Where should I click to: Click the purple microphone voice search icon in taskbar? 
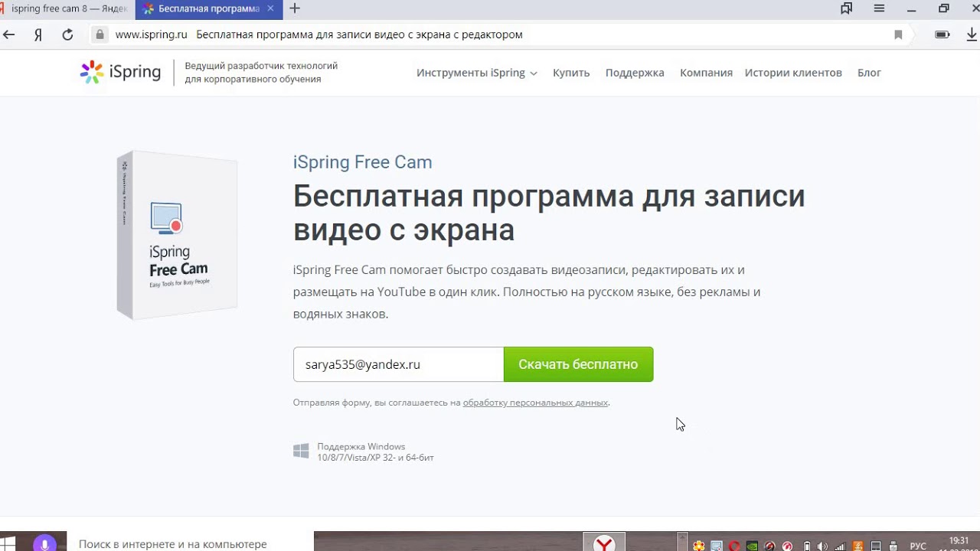coord(44,543)
